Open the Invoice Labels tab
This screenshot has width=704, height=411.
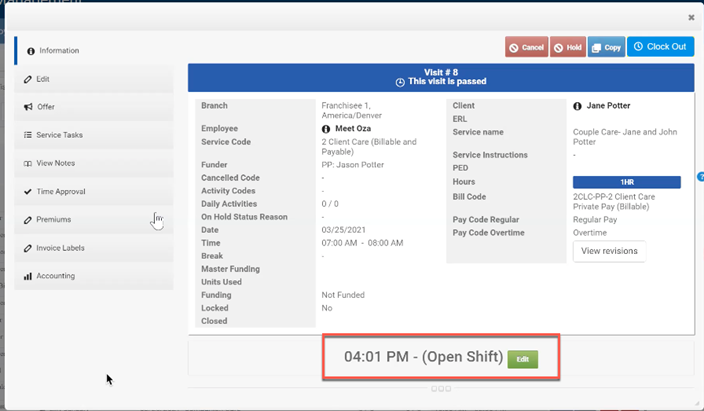click(60, 247)
